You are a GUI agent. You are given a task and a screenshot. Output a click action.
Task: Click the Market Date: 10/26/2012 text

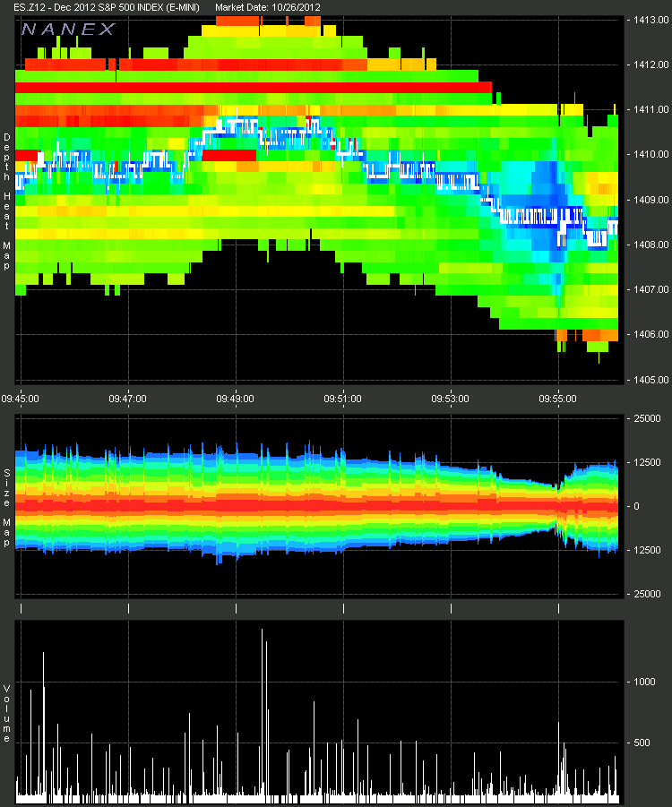click(x=267, y=7)
